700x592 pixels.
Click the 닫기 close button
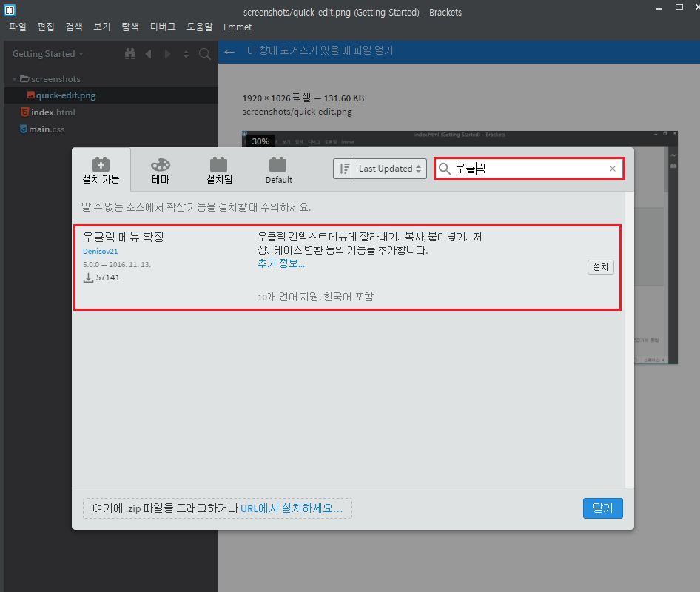coord(602,508)
